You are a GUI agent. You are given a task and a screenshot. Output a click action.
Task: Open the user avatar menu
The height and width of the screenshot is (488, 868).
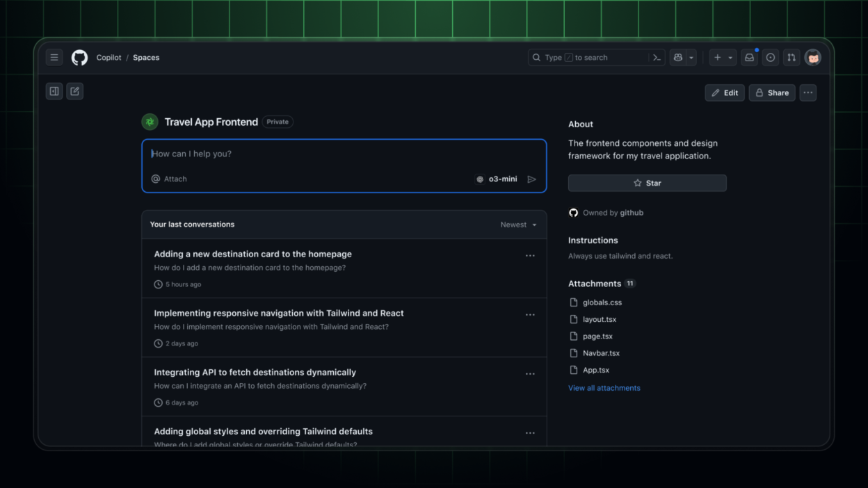(813, 58)
